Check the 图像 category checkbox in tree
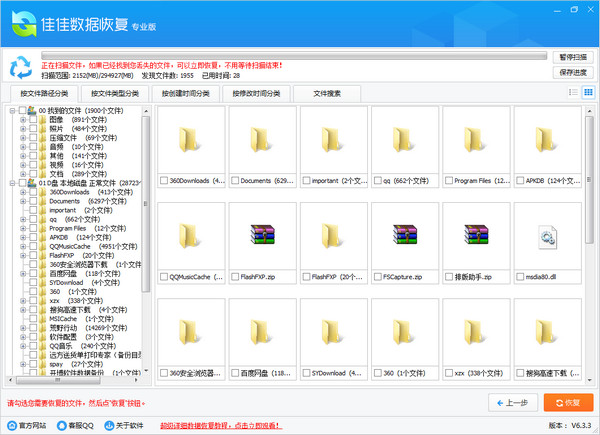 click(33, 119)
